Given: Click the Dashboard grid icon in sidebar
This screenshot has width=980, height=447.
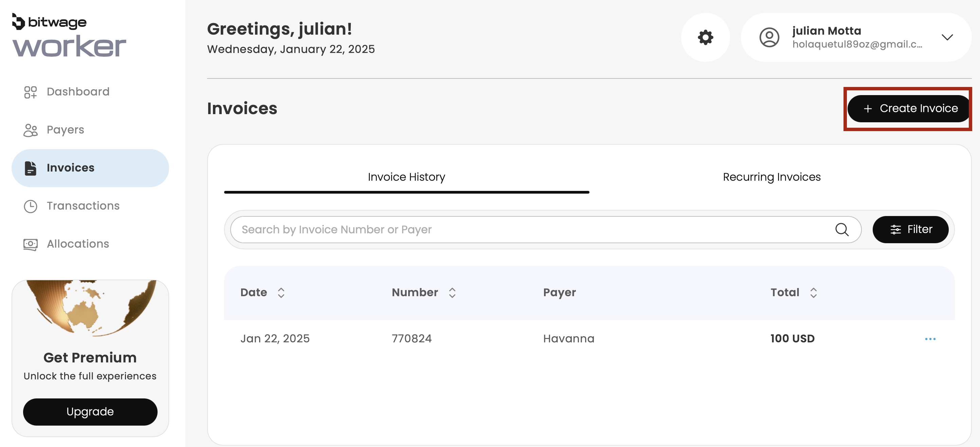Looking at the screenshot, I should tap(31, 92).
